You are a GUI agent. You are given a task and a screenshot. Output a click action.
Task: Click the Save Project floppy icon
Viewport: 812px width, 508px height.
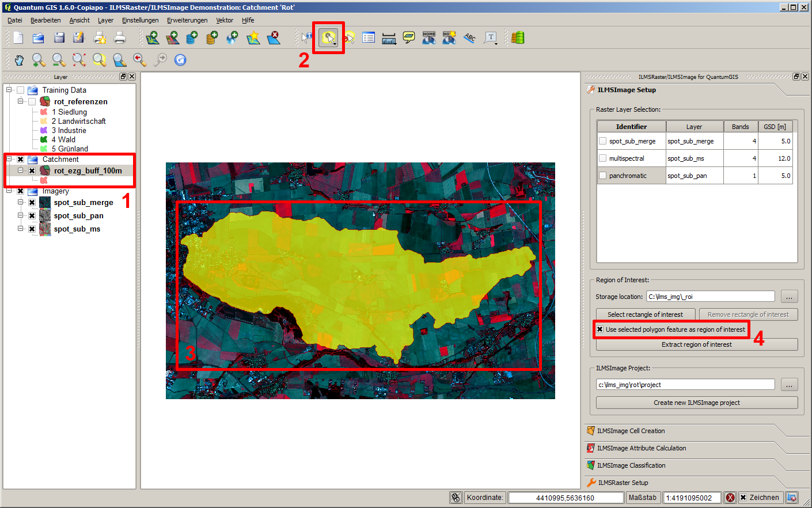tap(59, 38)
